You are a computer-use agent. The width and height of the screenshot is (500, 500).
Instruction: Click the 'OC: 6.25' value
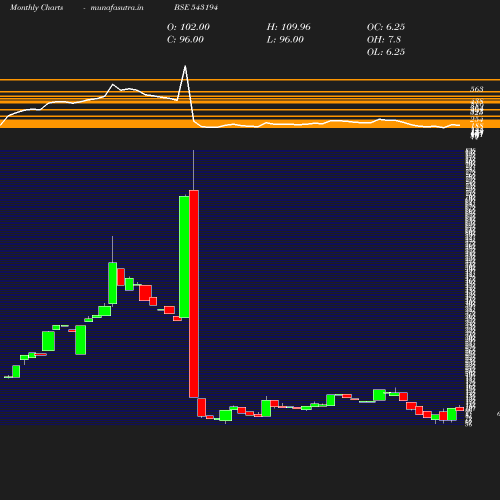pos(386,27)
